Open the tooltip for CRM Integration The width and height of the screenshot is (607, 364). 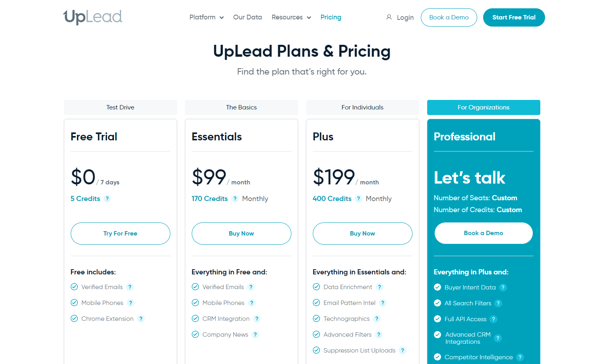point(257,318)
